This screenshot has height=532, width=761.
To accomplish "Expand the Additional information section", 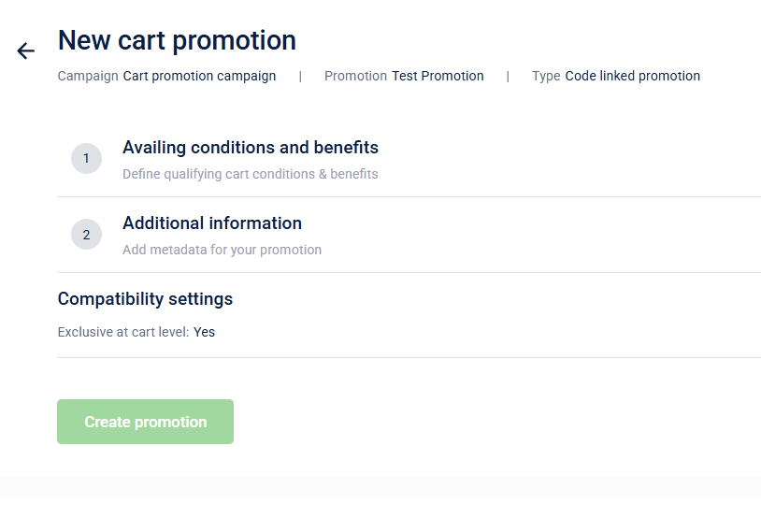I will (x=212, y=223).
